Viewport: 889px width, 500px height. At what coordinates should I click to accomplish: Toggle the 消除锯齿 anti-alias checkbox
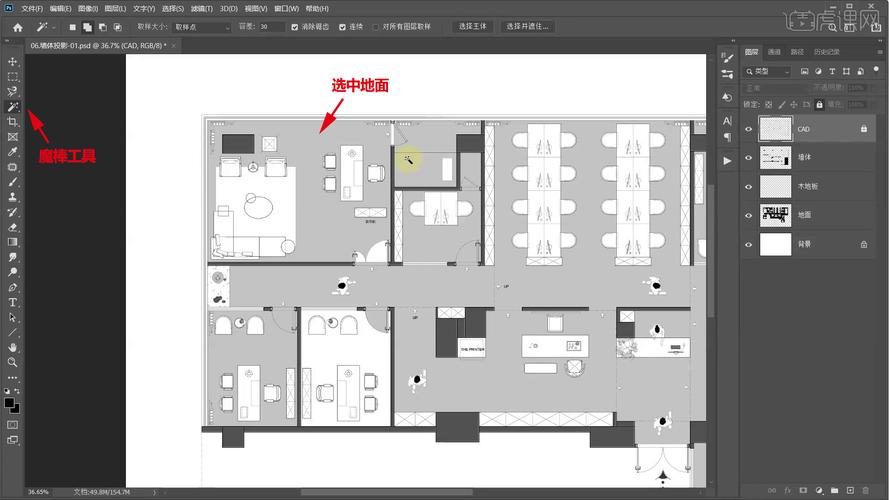point(295,27)
